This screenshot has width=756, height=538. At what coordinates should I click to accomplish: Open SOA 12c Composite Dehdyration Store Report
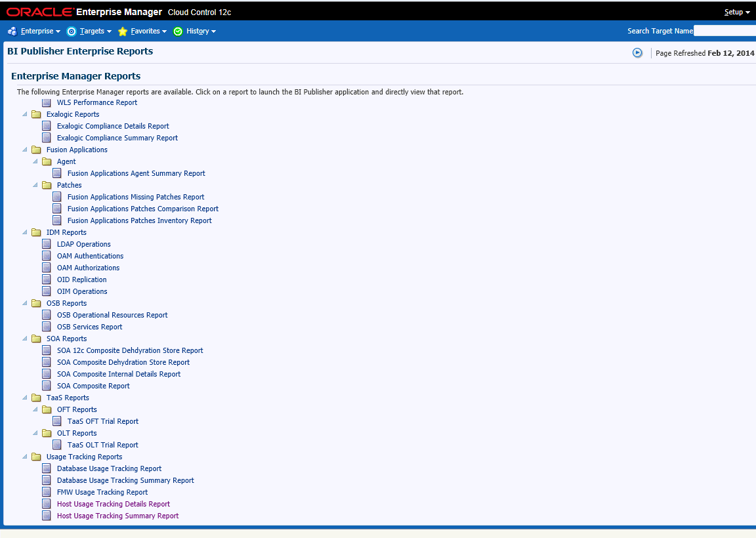click(130, 350)
